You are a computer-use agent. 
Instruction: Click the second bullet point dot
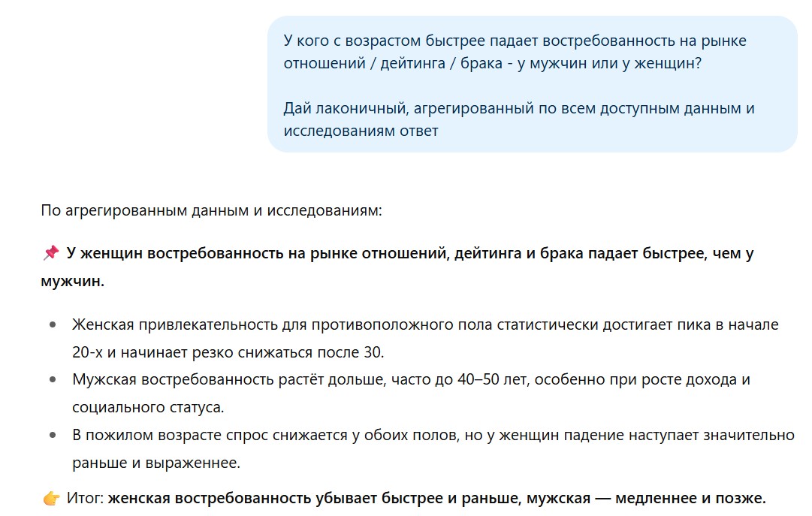pos(53,380)
